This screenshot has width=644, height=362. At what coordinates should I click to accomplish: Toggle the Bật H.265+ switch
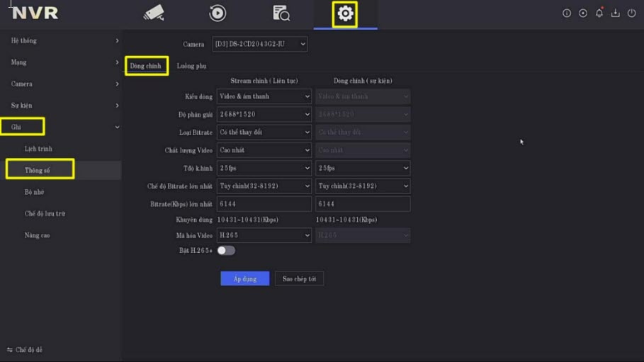(x=226, y=250)
